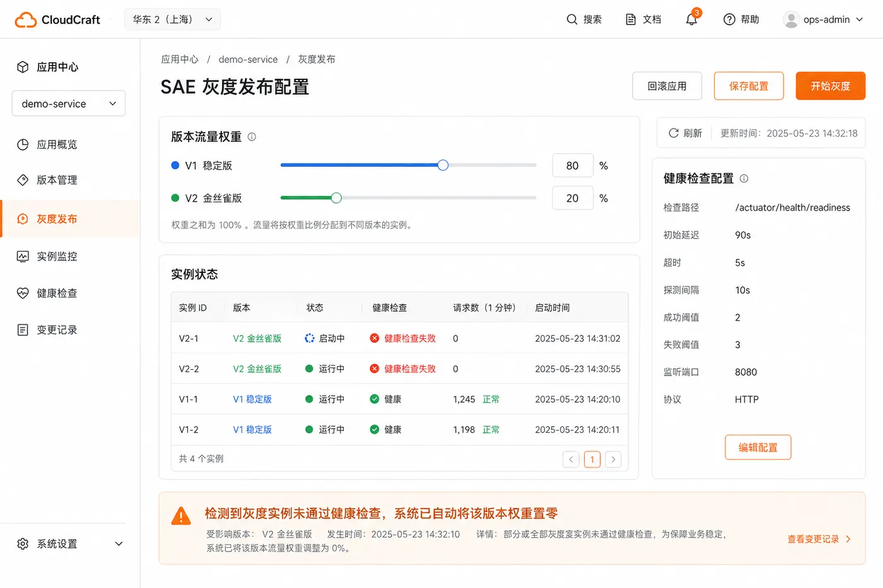Click the 编辑配置 button
Viewport: 883px width, 588px height.
coord(758,447)
